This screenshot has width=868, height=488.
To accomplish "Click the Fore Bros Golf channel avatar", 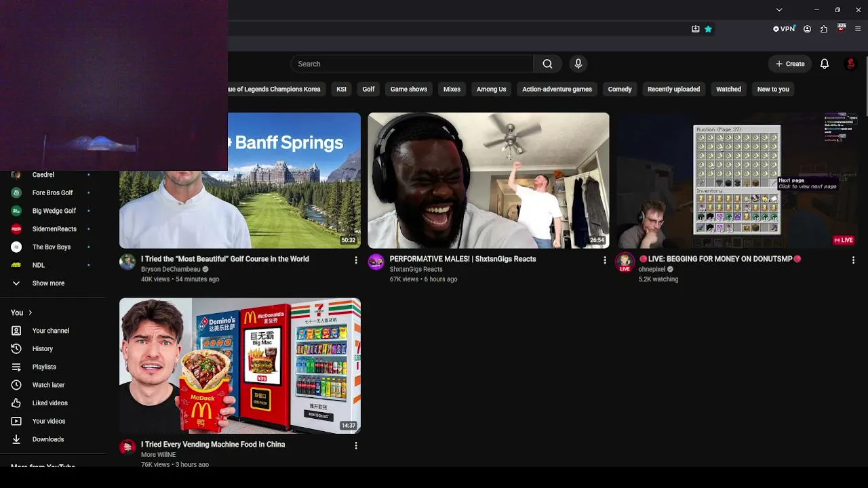I will (x=16, y=192).
